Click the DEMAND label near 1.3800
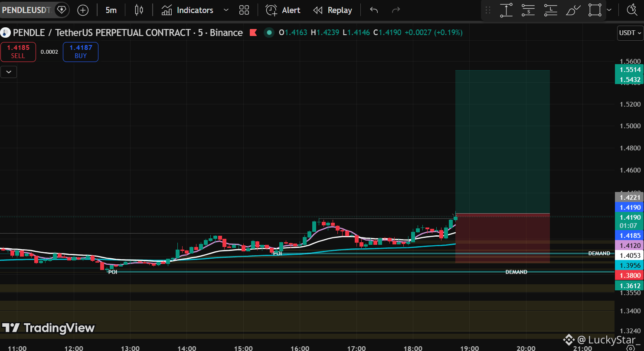Image resolution: width=644 pixels, height=351 pixels. click(x=516, y=272)
